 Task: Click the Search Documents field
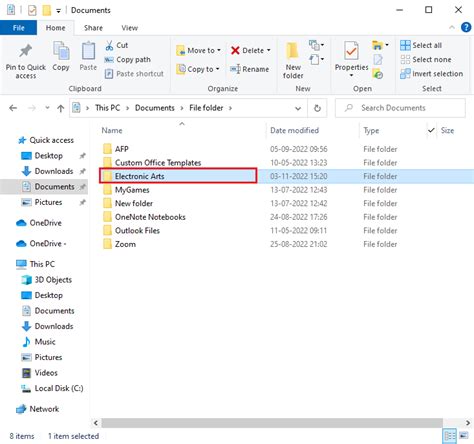point(400,108)
